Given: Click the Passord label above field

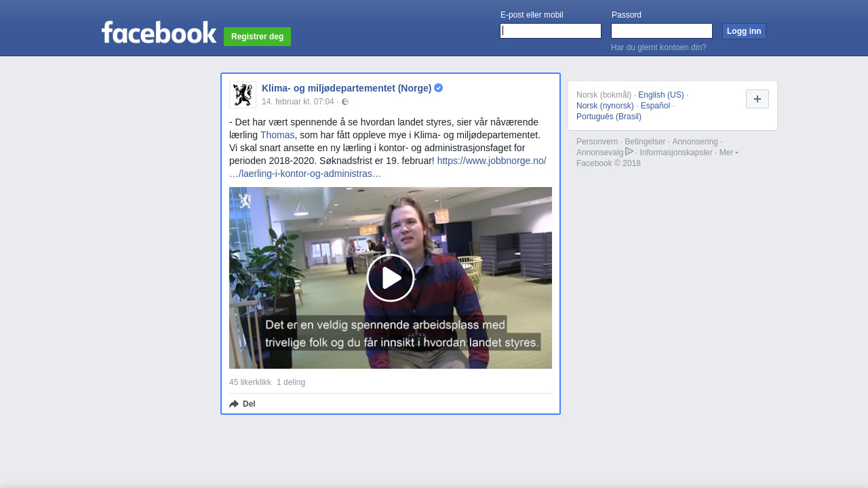Looking at the screenshot, I should tap(627, 15).
